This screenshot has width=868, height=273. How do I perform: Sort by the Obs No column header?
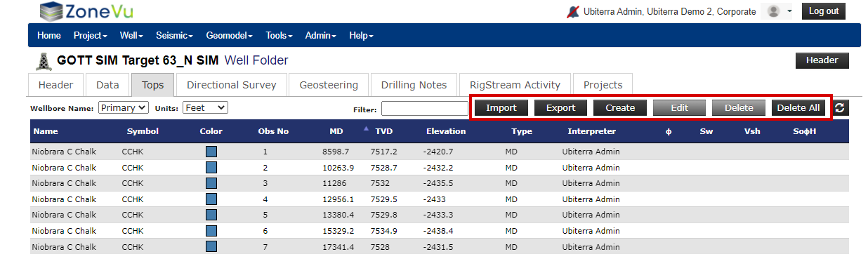click(273, 131)
